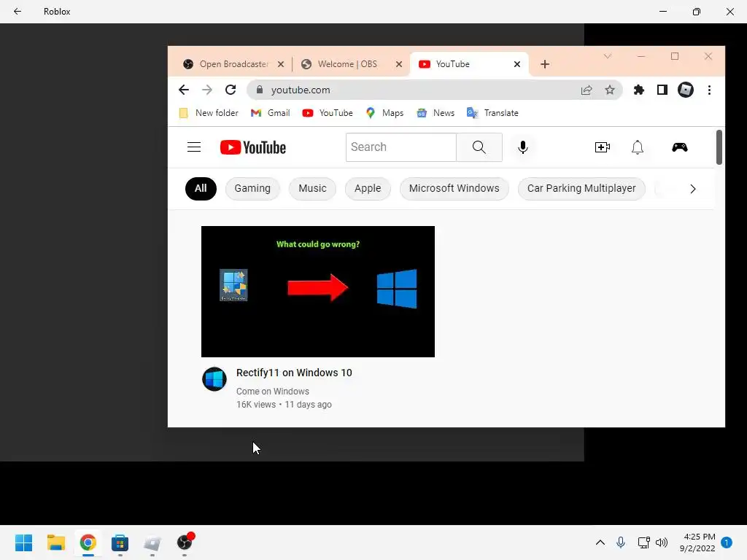Click YouTube search magnifier button

point(479,147)
